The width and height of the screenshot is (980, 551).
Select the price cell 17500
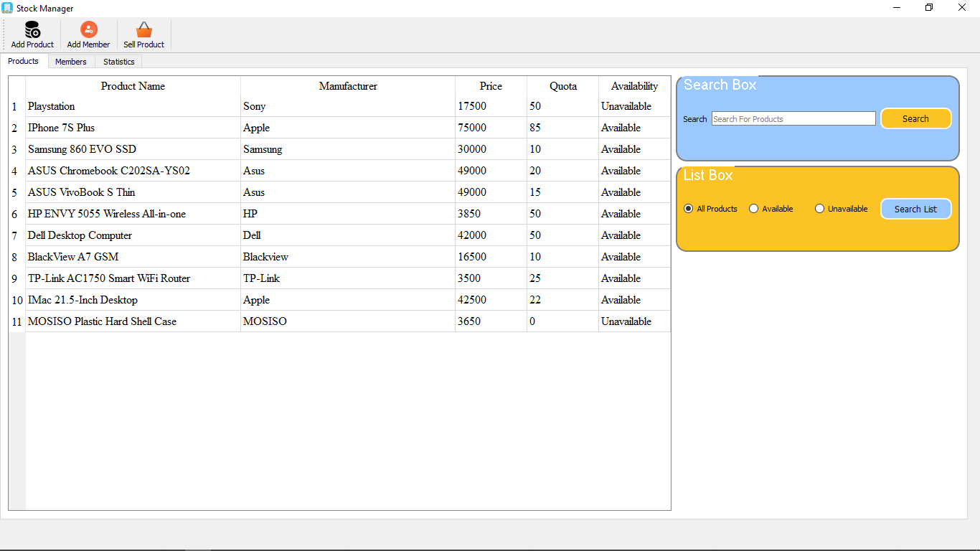click(491, 106)
